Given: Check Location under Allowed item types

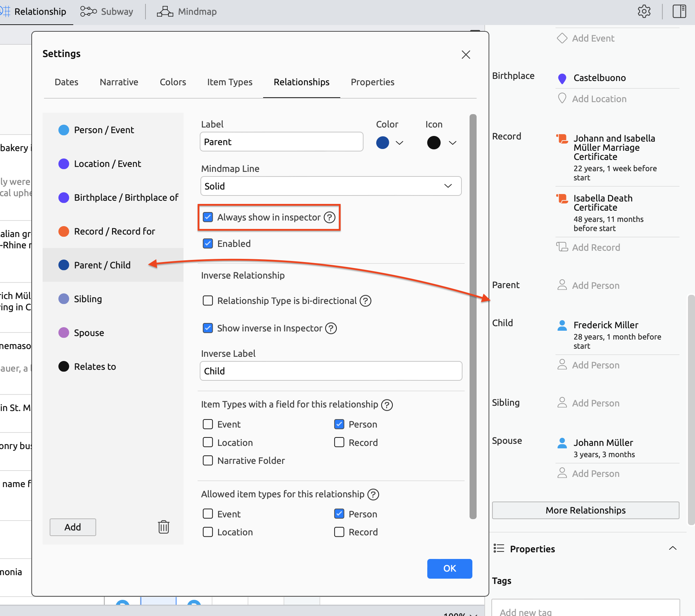Looking at the screenshot, I should (208, 532).
